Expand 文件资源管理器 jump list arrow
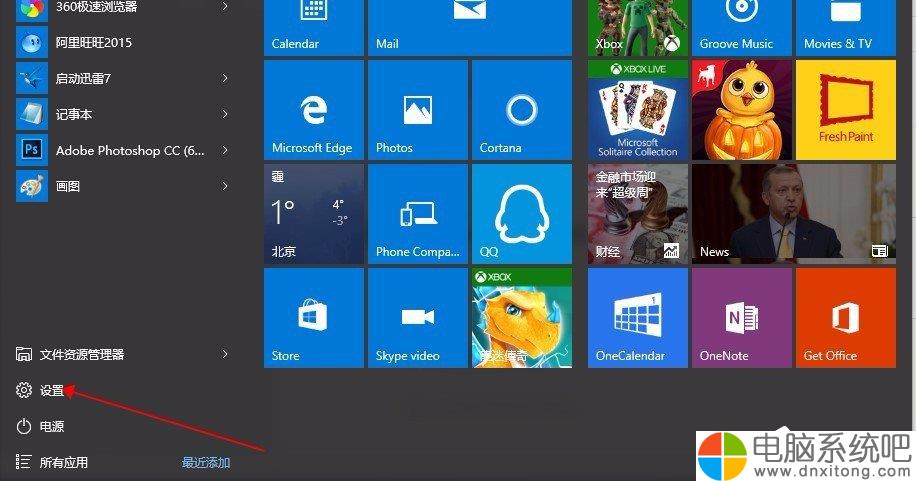Screen dimensions: 916x481 point(225,354)
